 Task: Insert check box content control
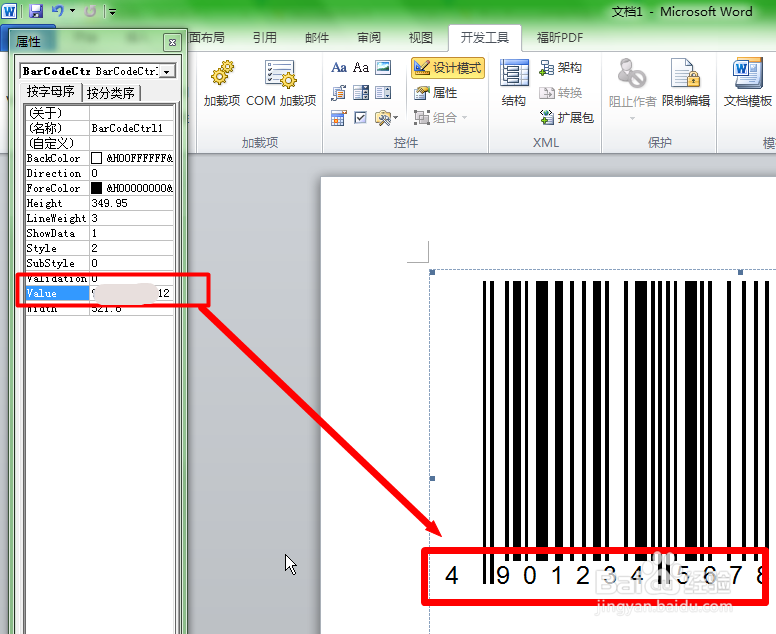(361, 118)
